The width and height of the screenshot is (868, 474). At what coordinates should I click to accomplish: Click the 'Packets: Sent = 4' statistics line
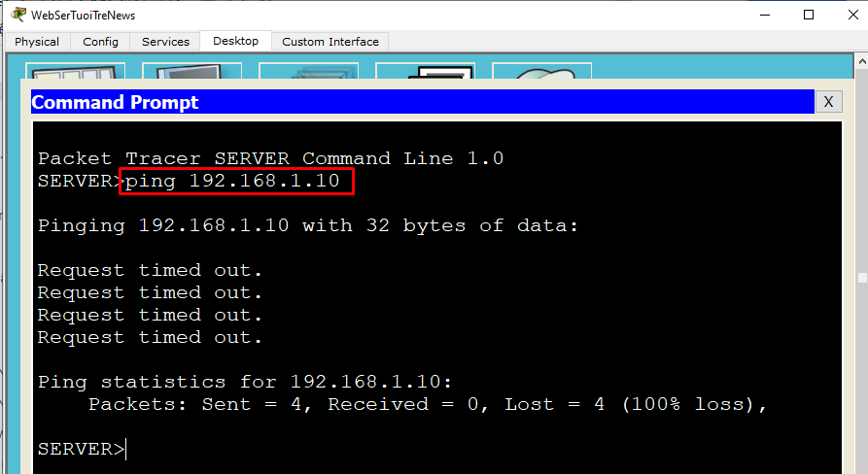[x=428, y=404]
